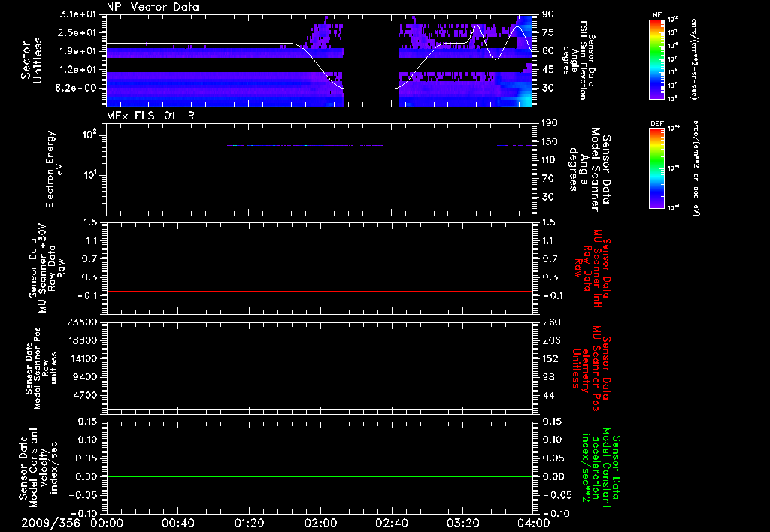
Task: Click the "3.1e+01" sector tick label
Action: 78,14
